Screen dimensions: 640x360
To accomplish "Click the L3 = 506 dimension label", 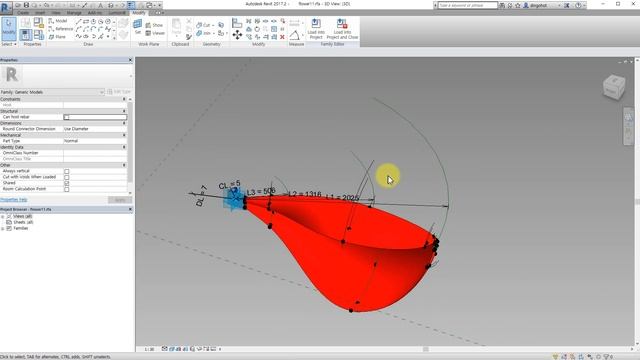I will tap(261, 191).
